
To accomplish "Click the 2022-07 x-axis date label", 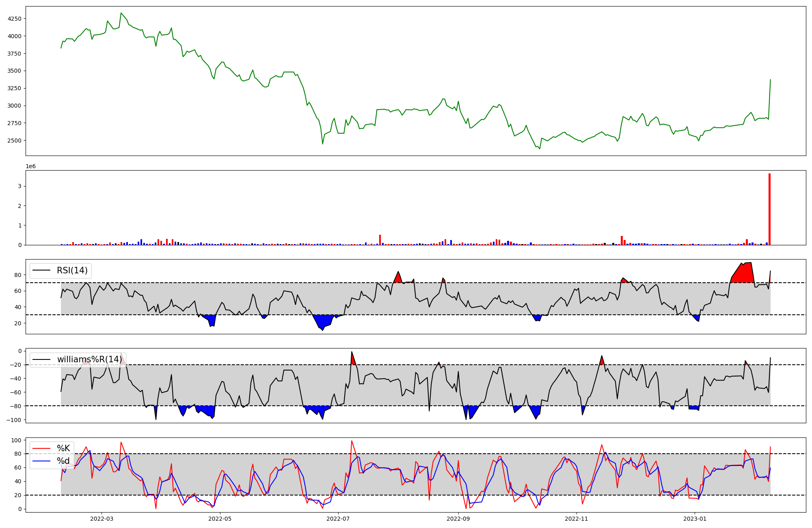I will (x=338, y=519).
